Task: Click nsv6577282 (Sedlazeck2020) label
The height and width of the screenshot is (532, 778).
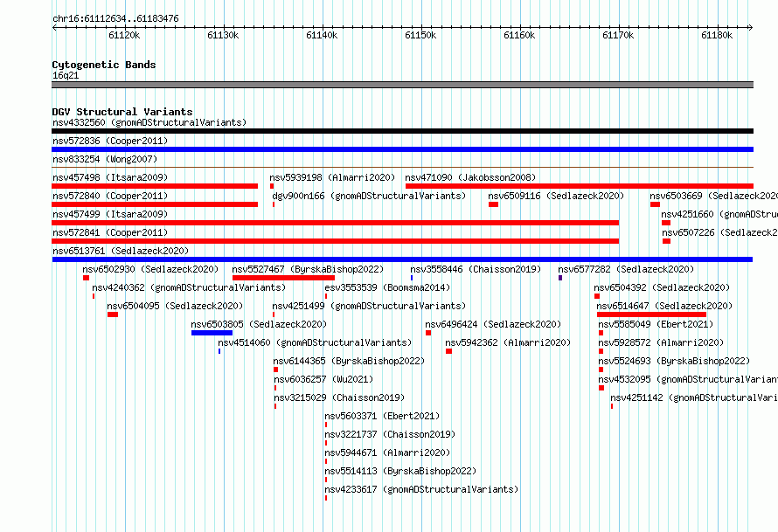Action: 626,269
